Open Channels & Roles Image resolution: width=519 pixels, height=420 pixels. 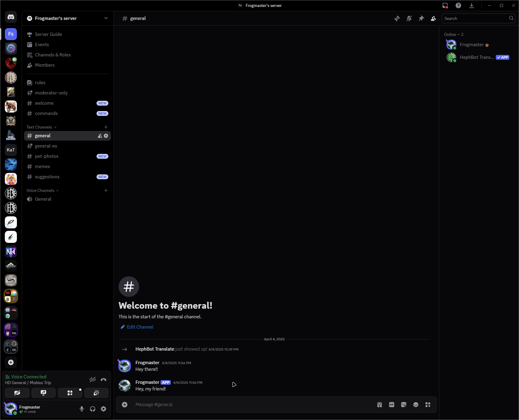(53, 55)
